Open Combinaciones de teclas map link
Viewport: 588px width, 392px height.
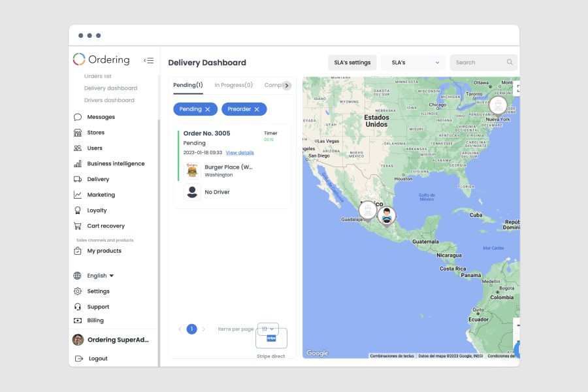tap(391, 356)
